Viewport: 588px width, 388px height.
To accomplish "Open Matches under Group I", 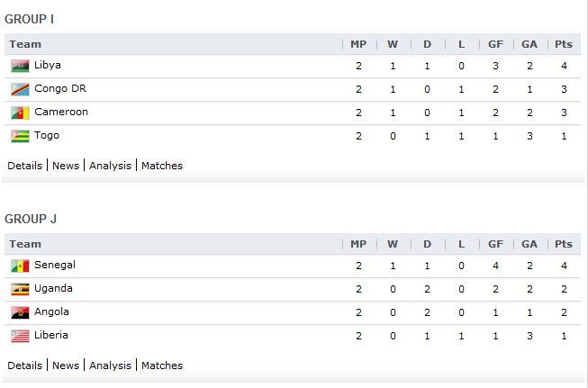I will (162, 166).
